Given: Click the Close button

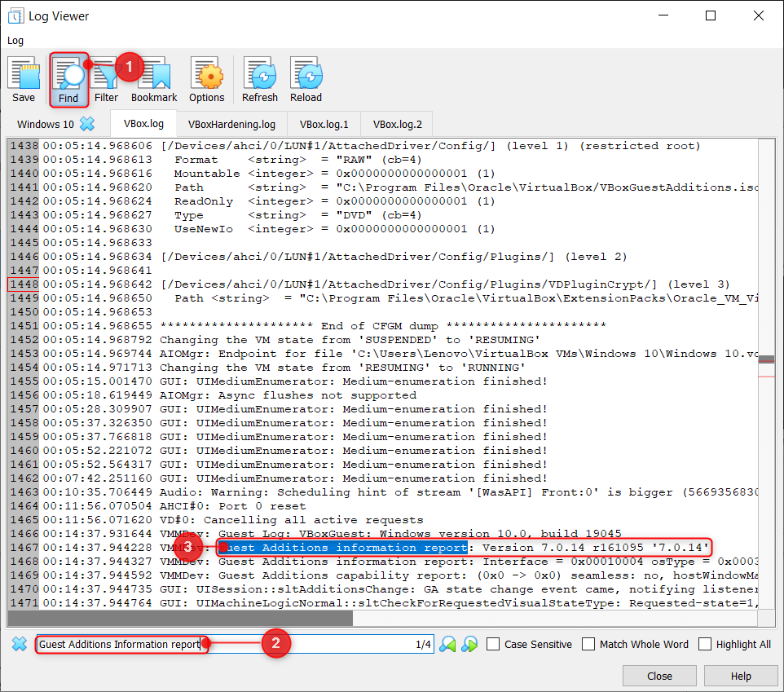Looking at the screenshot, I should 659,676.
